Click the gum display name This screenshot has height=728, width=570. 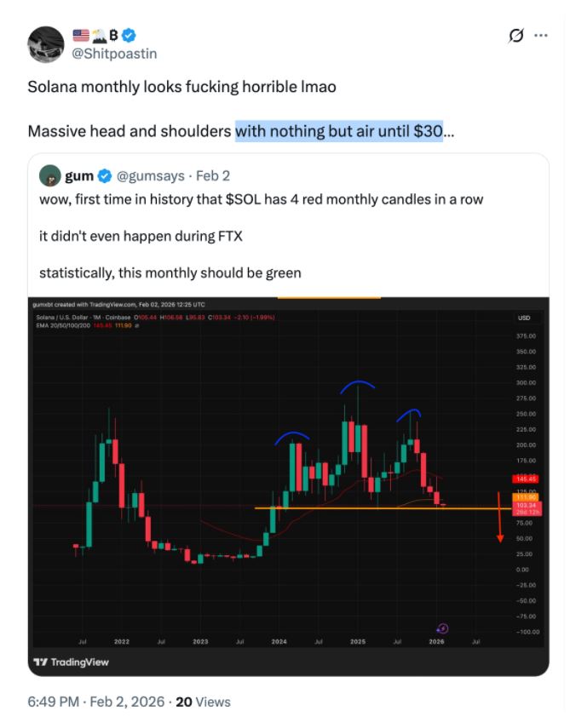tap(79, 177)
